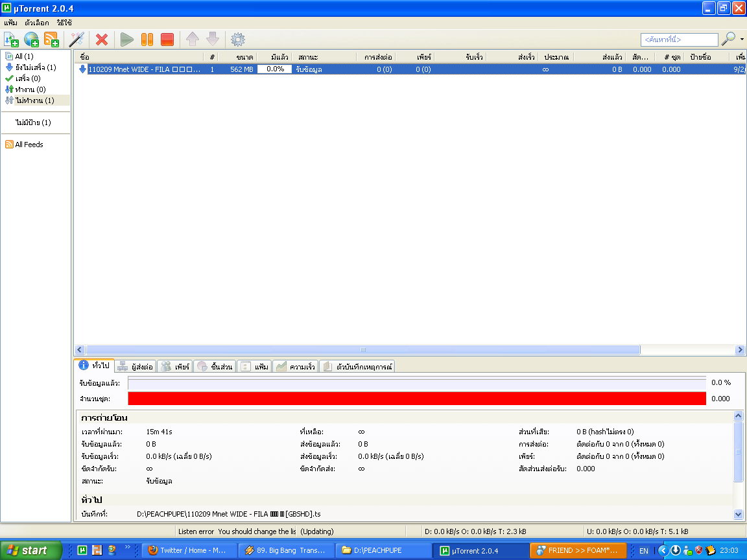The image size is (747, 560).
Task: Click horizontal scrollbar thumb of torrent list
Action: click(x=362, y=349)
